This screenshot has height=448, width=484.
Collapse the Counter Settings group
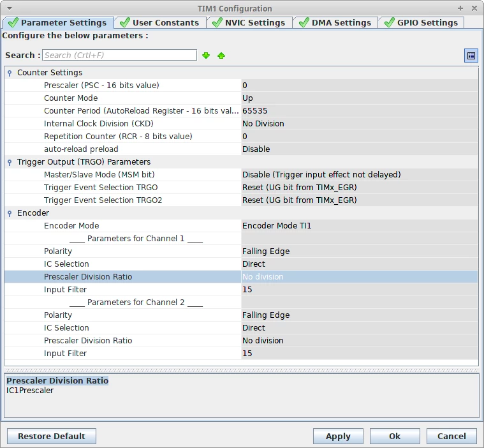click(x=10, y=73)
